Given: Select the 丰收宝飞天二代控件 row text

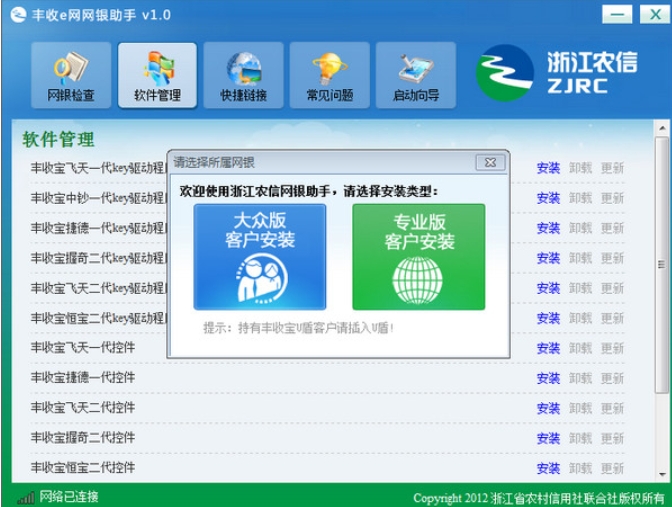Looking at the screenshot, I should (83, 408).
